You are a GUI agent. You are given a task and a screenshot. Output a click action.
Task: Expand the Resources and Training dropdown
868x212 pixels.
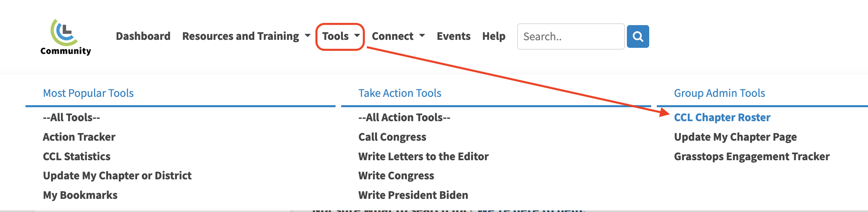246,36
